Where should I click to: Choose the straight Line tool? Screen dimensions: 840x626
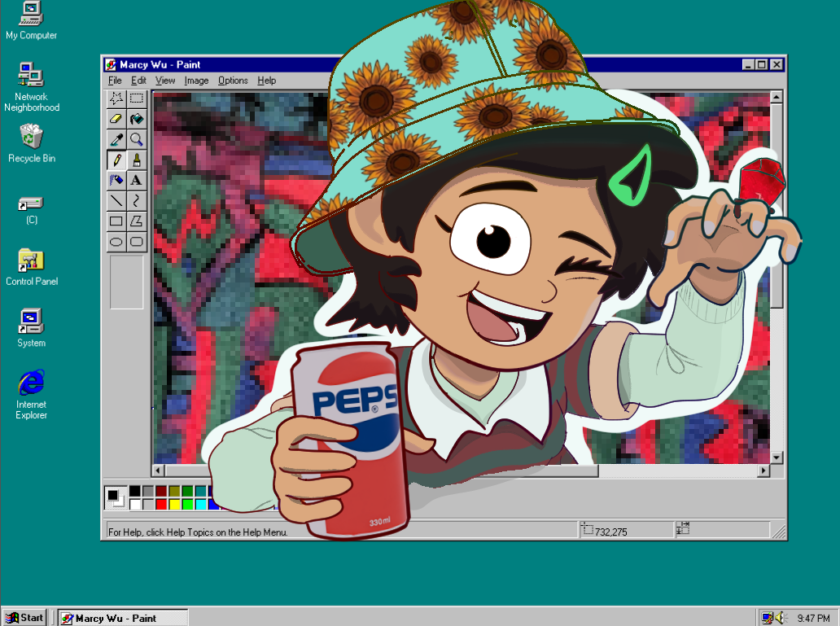[116, 200]
